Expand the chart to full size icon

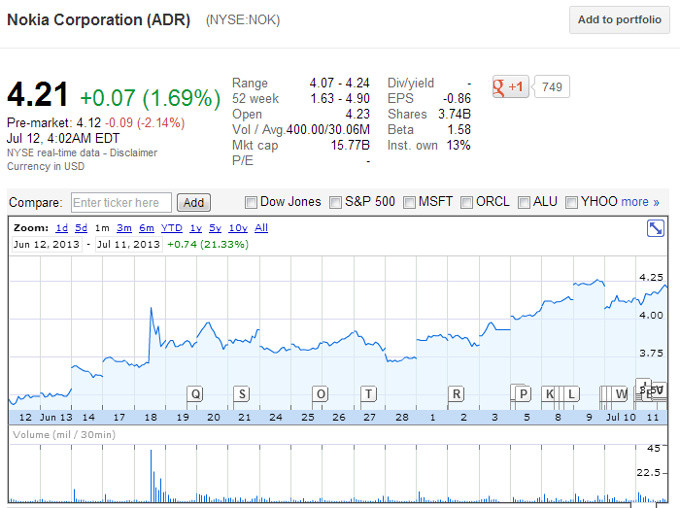point(655,228)
